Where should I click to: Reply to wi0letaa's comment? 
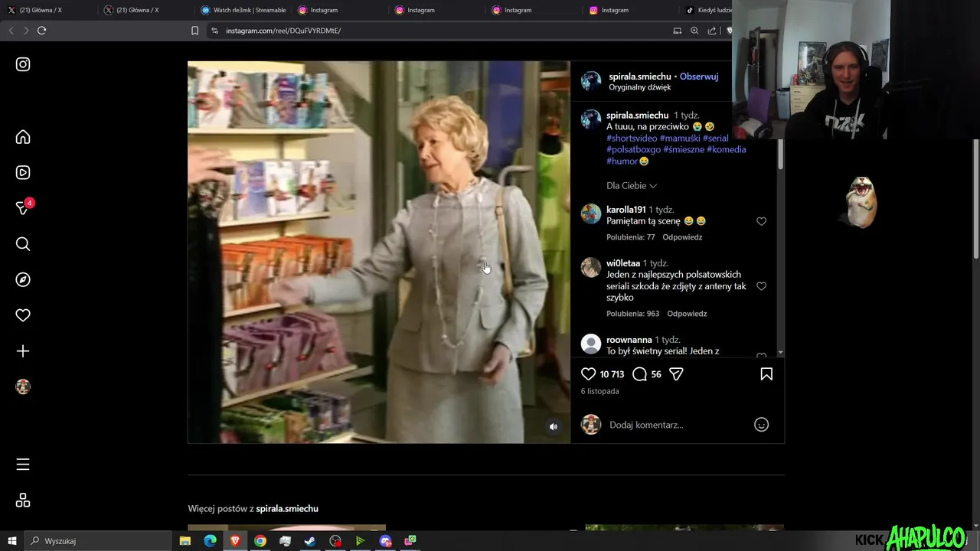[x=687, y=314]
